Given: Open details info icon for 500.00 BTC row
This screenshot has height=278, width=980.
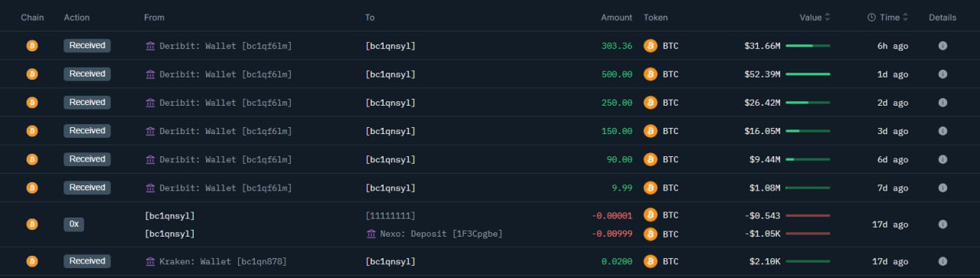Looking at the screenshot, I should coord(942,74).
